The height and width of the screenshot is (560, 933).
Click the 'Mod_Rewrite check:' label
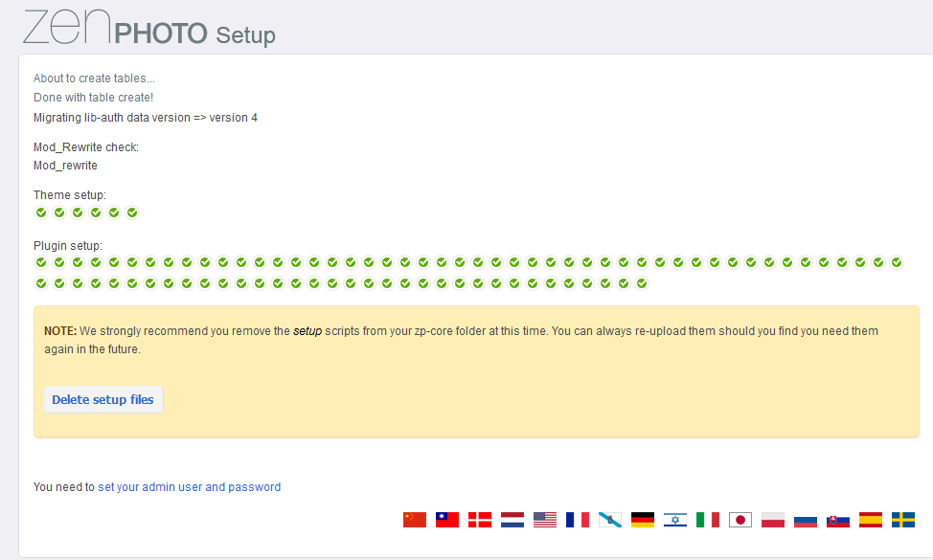[x=85, y=147]
